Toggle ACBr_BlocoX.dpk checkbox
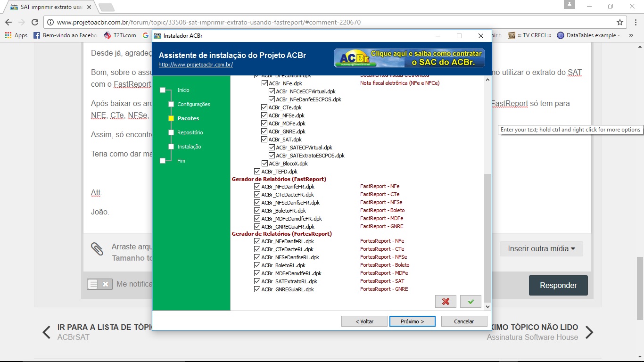Screen dimensions: 644x362 264,164
